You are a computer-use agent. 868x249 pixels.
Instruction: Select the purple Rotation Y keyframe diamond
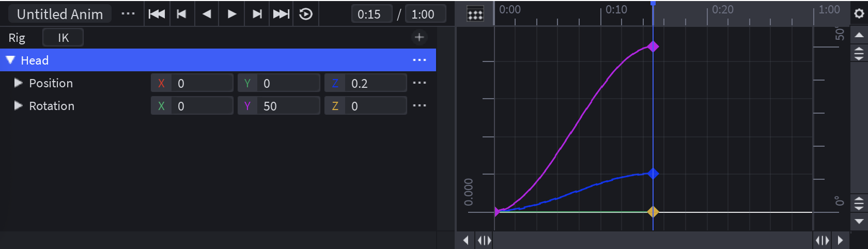coord(653,46)
